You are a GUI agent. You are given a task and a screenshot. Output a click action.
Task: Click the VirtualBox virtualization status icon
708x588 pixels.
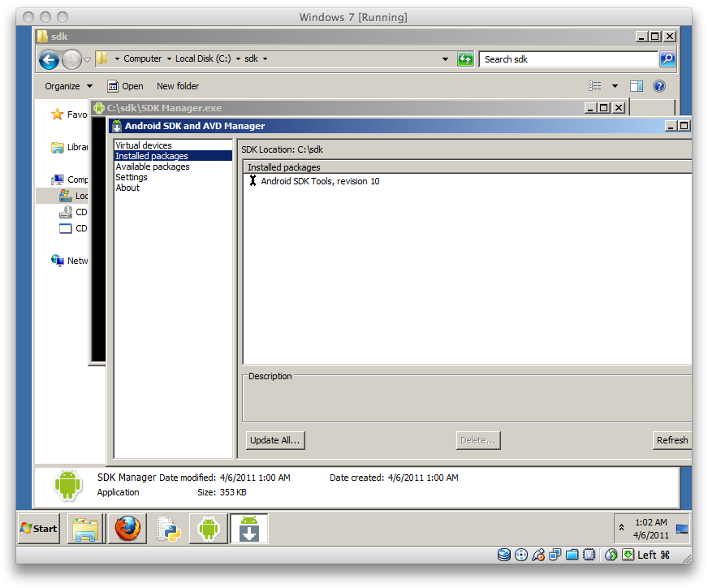tap(589, 555)
